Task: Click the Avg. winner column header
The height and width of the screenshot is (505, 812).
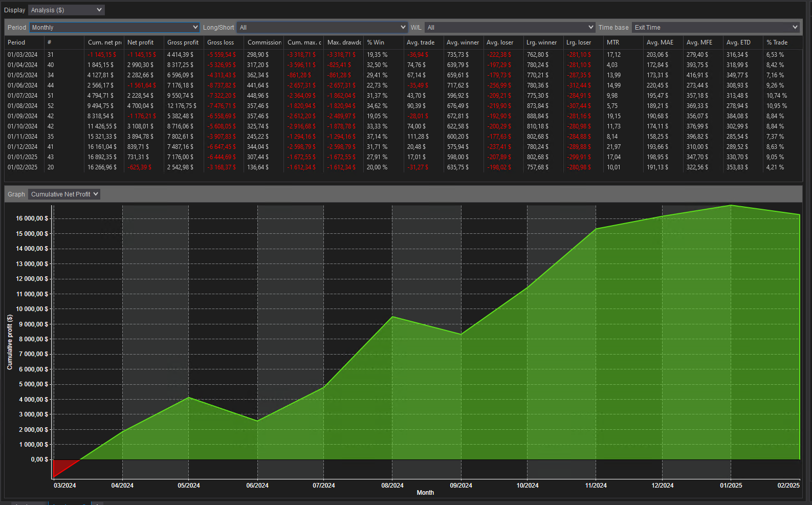Action: pyautogui.click(x=464, y=42)
